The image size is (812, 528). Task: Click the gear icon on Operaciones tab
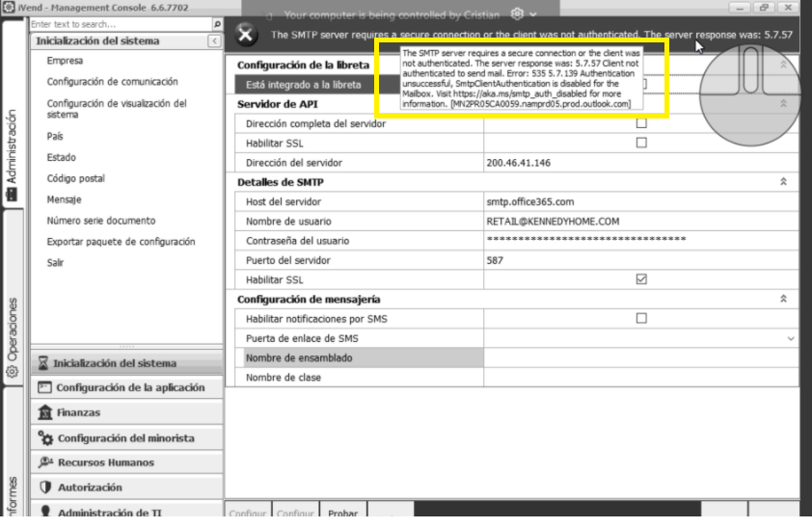[x=12, y=372]
